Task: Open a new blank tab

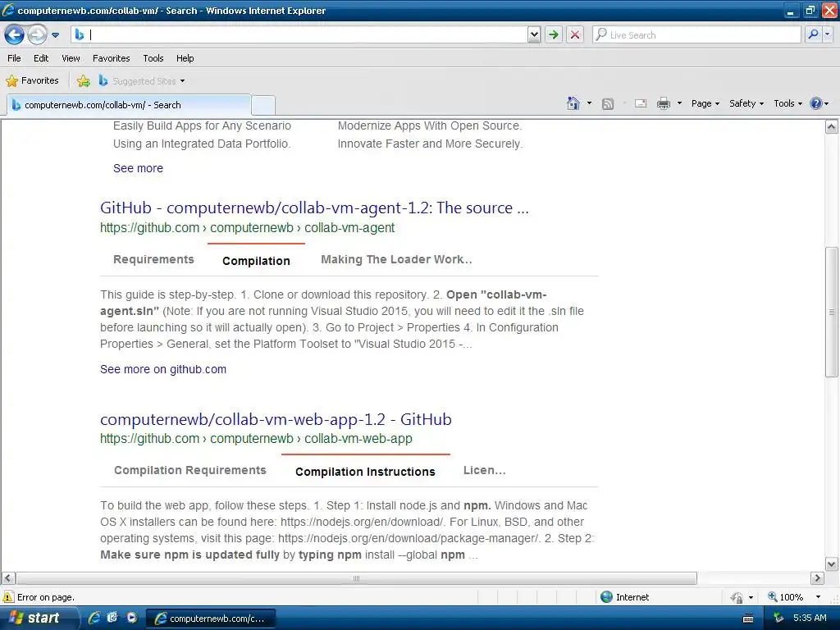Action: click(263, 106)
